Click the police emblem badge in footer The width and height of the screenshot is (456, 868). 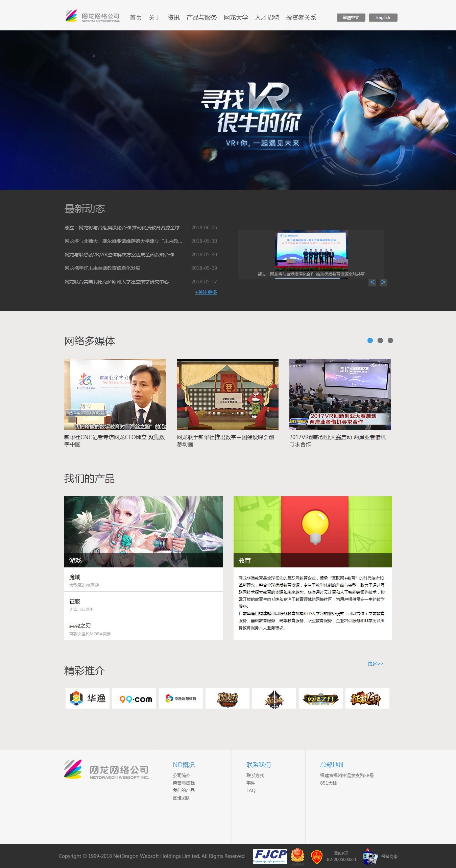point(298,856)
